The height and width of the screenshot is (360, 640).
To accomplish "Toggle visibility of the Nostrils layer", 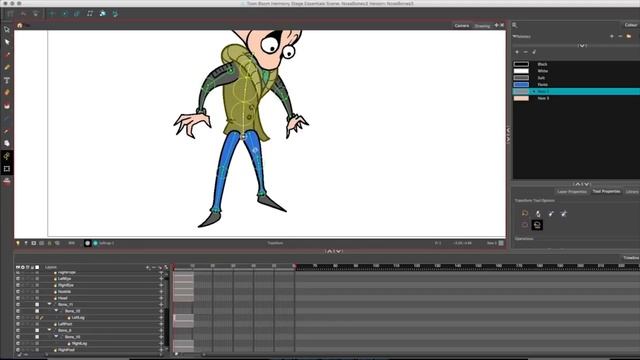I will pyautogui.click(x=18, y=292).
